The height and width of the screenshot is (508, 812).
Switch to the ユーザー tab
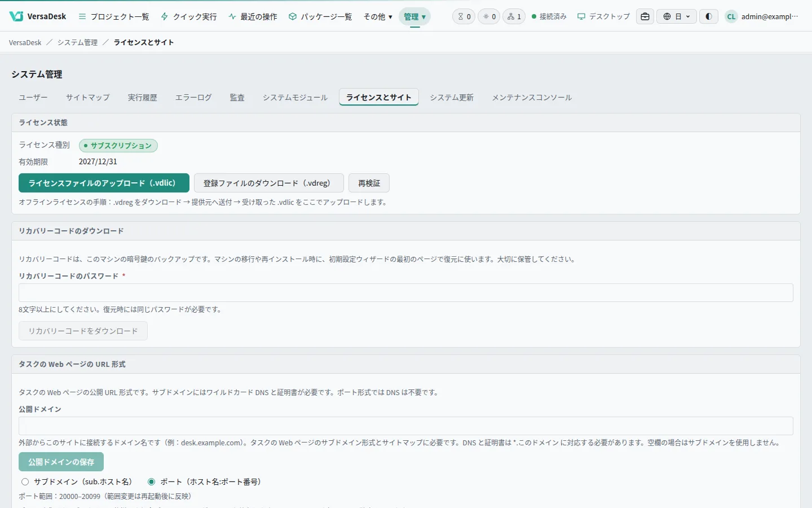pos(33,97)
